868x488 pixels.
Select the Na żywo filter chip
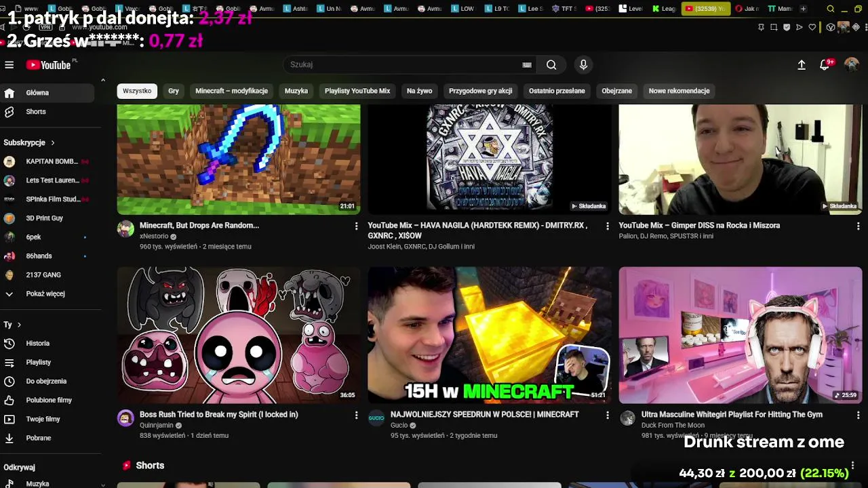pos(419,91)
